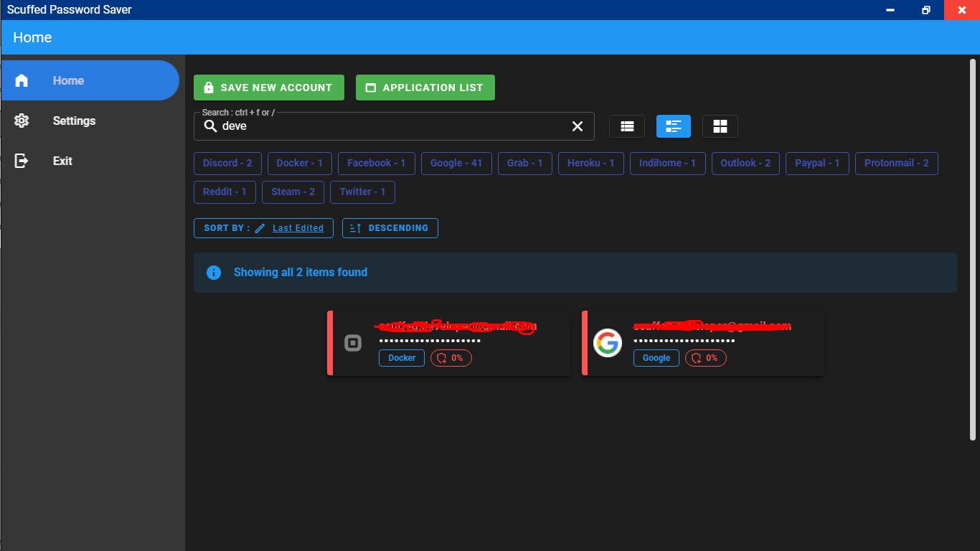Click the Google logo icon
Screen dimensions: 980x551
[x=608, y=343]
